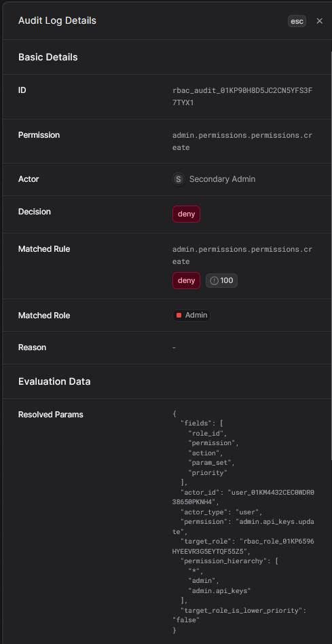Select the "admin.api_keys" hierarchy entry

[x=219, y=591]
